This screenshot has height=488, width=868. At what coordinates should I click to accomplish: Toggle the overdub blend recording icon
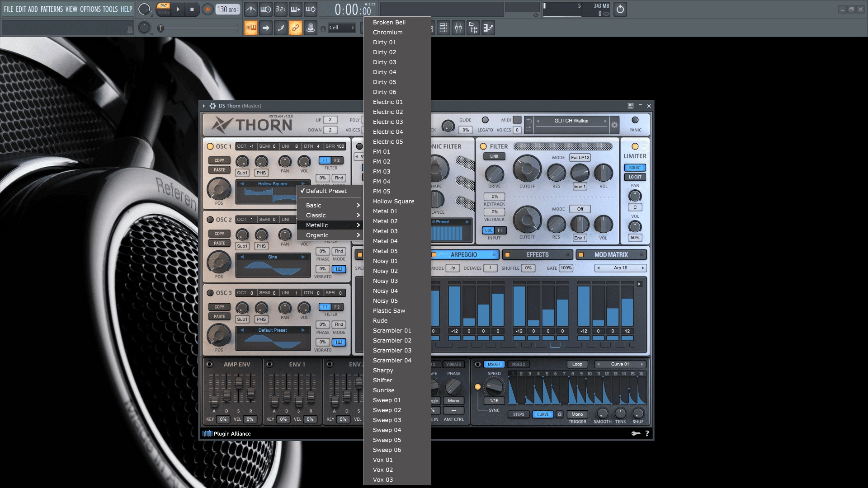pos(296,9)
